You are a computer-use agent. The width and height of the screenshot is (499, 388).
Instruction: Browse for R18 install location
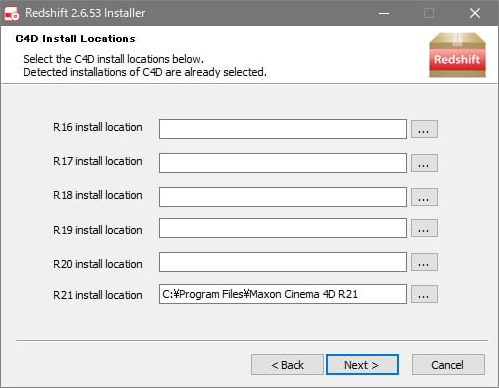click(x=424, y=197)
